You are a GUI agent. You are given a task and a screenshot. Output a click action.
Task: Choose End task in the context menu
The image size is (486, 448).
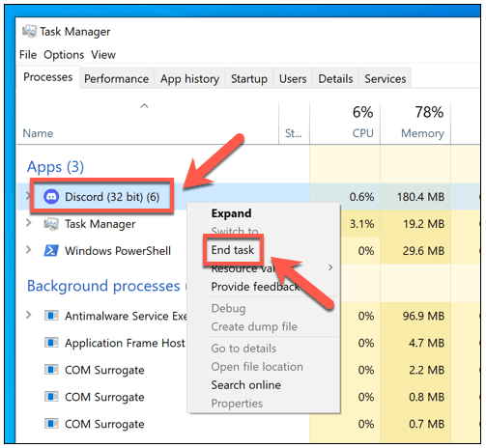tap(233, 250)
